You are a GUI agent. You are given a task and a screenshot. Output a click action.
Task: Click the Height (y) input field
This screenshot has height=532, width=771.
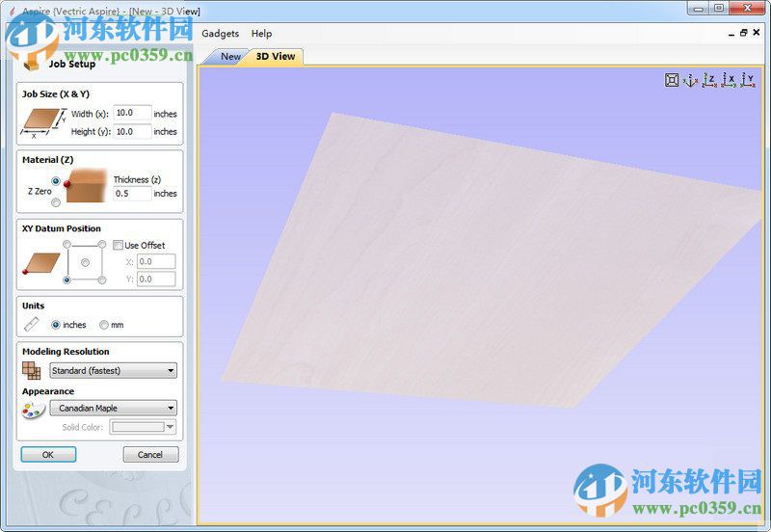tap(132, 131)
